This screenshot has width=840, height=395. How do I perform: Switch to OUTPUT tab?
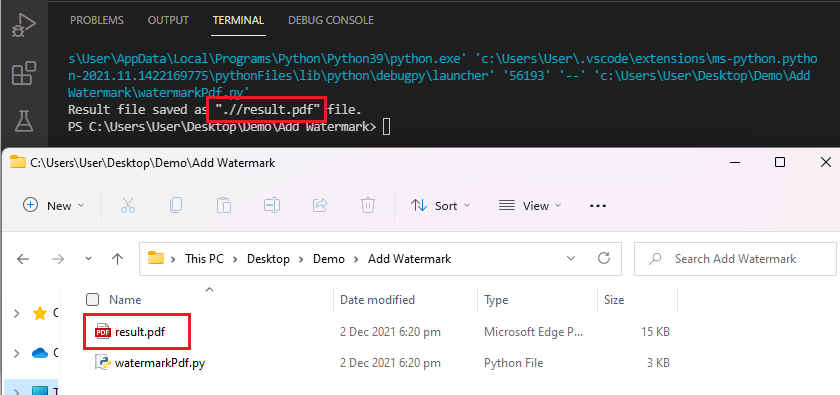[x=168, y=20]
